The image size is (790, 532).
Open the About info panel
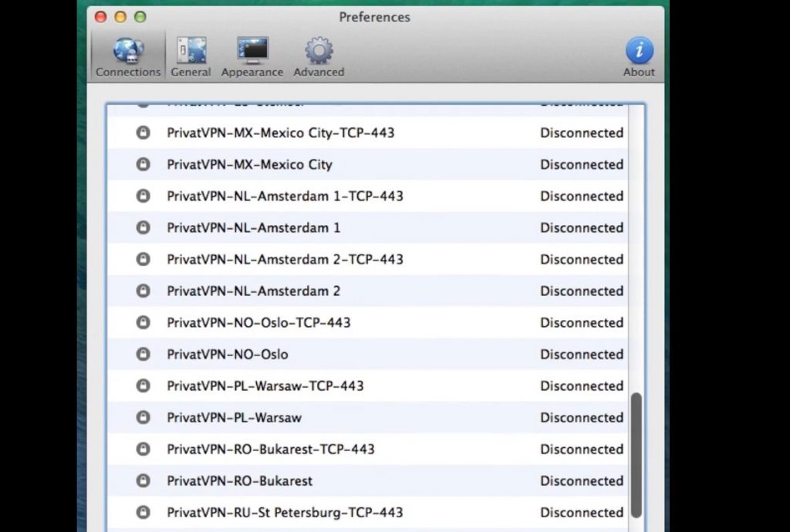click(639, 56)
